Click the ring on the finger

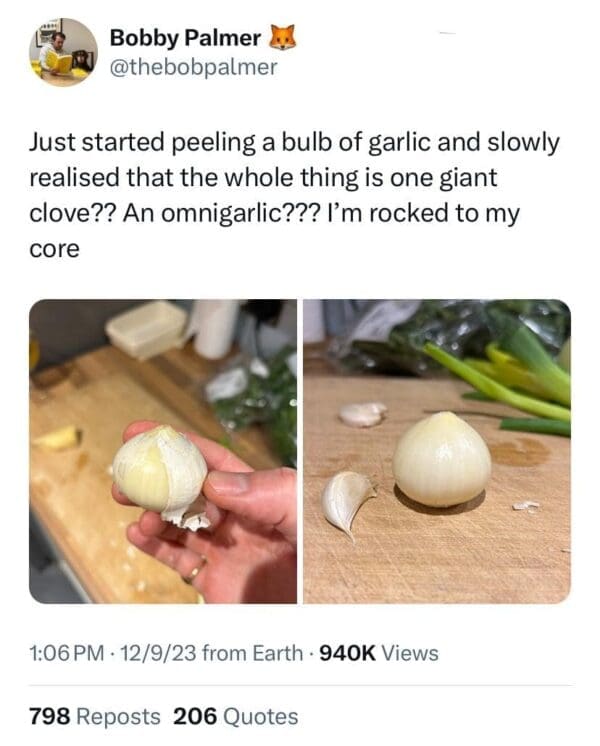193,570
